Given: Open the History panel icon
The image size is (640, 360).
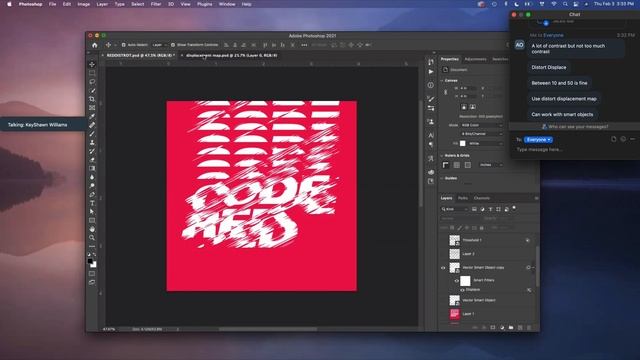Looking at the screenshot, I should click(431, 62).
